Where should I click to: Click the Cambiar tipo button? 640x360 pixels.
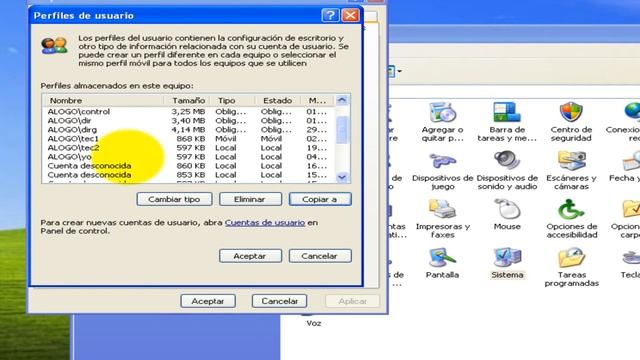click(x=174, y=199)
